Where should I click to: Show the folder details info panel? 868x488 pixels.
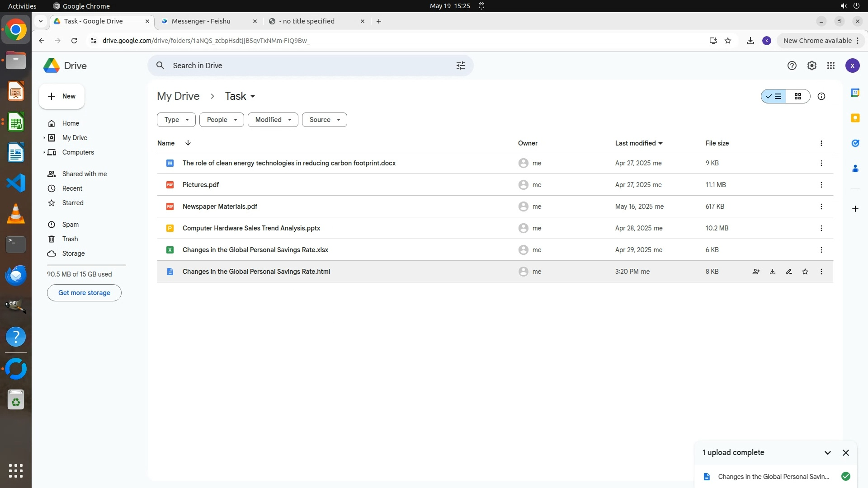(821, 96)
